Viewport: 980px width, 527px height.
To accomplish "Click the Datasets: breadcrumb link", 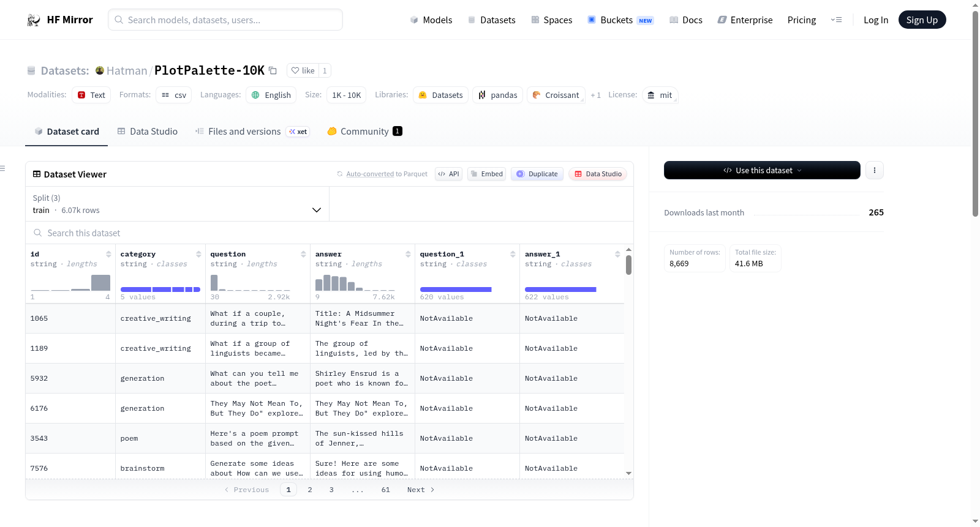I will [65, 70].
